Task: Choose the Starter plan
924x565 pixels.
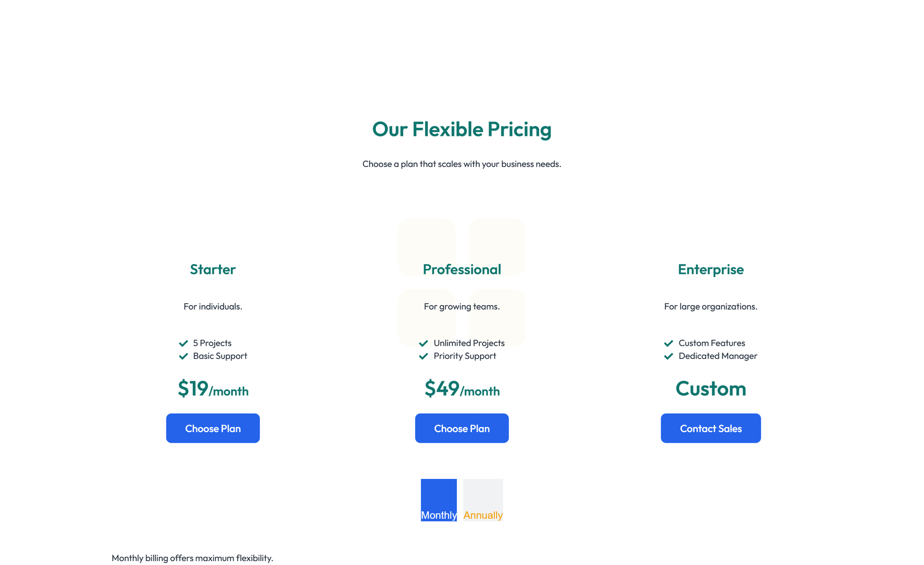Action: click(213, 428)
